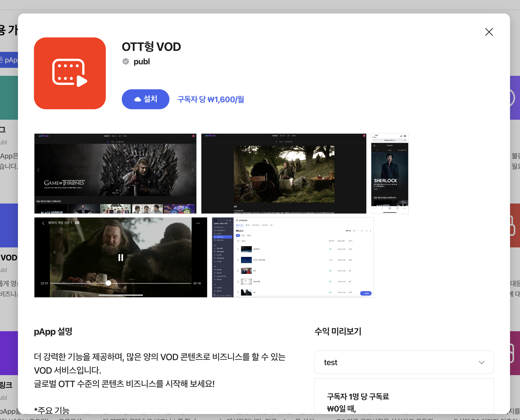The image size is (520, 420).
Task: Click the right arrow in Game of Thrones banner
Action: click(193, 170)
